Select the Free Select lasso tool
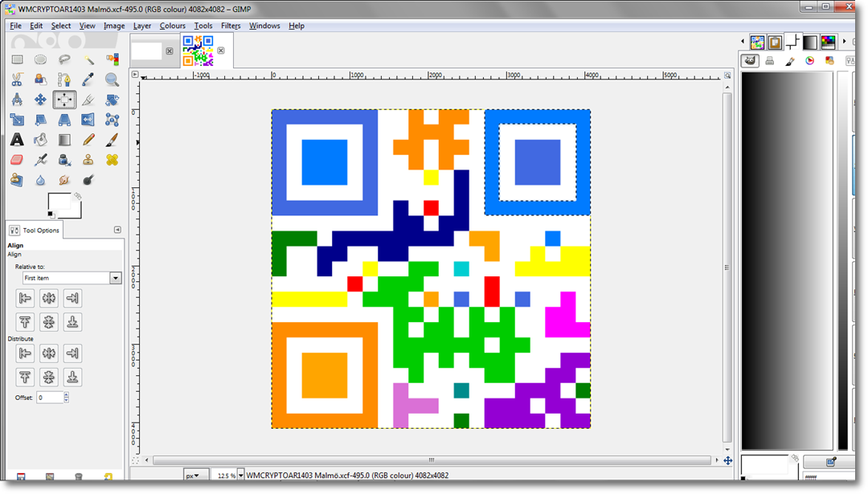The image size is (868, 494). 64,59
